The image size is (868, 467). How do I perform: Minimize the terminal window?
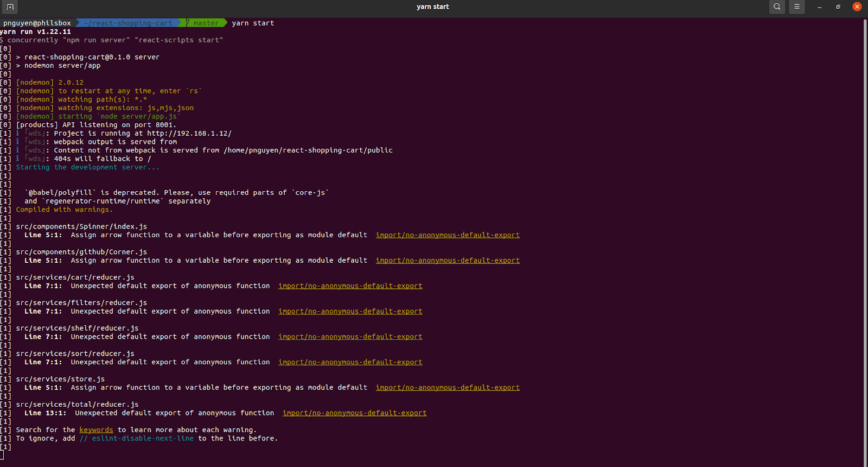819,7
